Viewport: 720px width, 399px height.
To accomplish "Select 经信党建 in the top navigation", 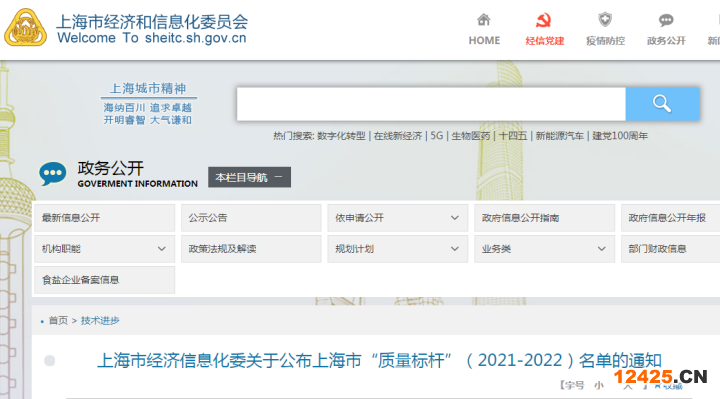I will (545, 41).
